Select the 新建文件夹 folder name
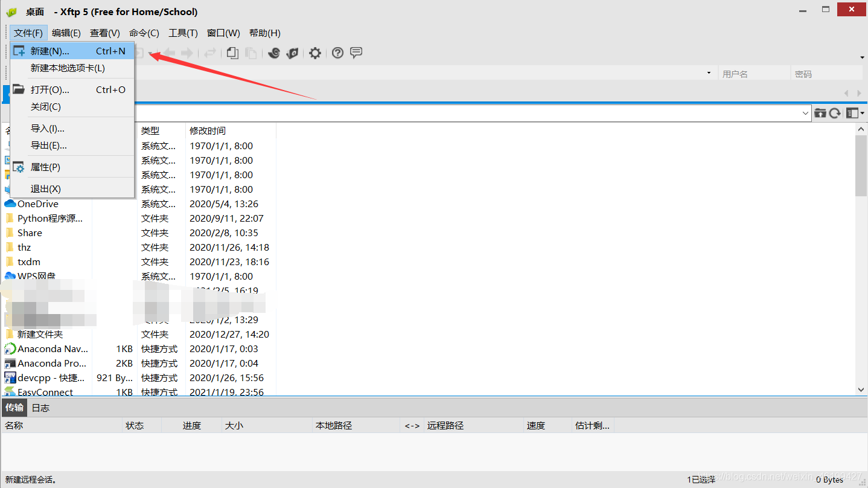Viewport: 868px width, 488px height. (40, 334)
